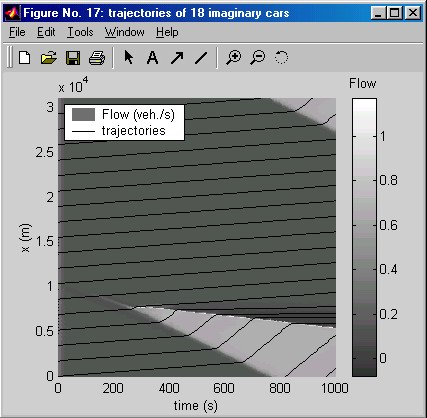Open the File menu
The height and width of the screenshot is (418, 427).
(17, 32)
